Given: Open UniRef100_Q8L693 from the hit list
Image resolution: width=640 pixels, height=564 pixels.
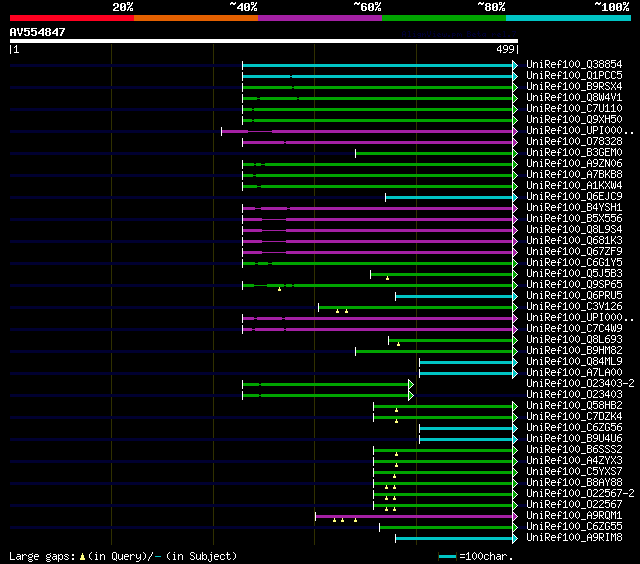Looking at the screenshot, I should click(574, 340).
